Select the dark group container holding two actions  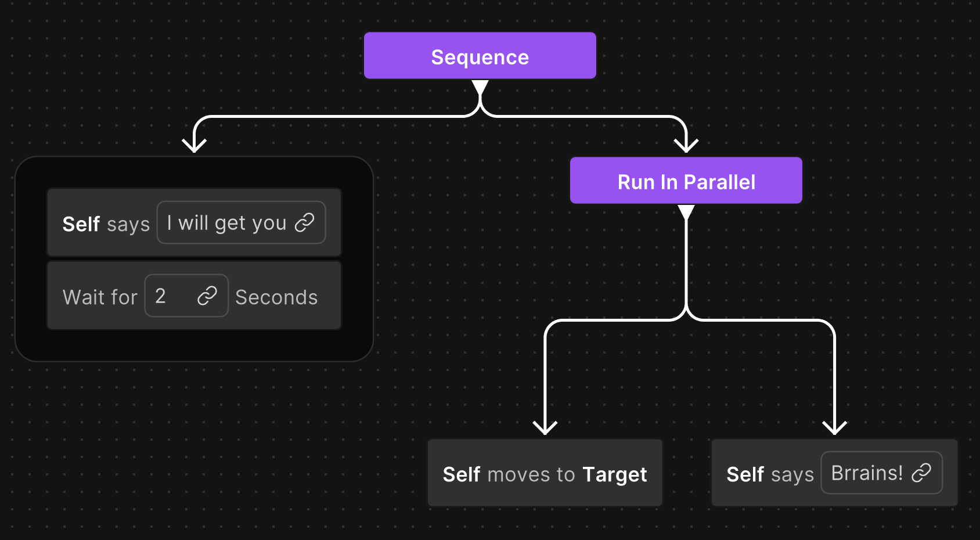point(194,343)
